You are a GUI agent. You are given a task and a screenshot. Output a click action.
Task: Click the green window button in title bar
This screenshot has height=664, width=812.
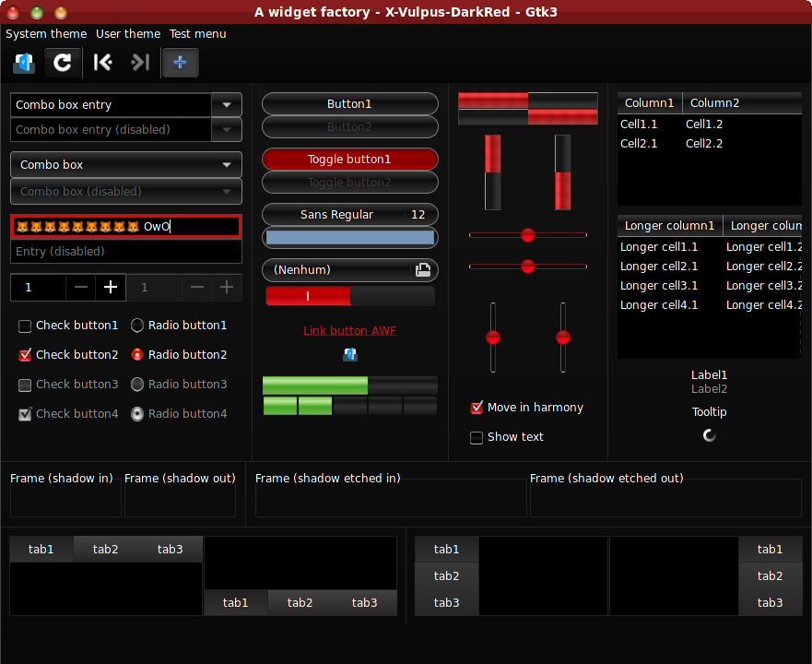click(x=37, y=12)
